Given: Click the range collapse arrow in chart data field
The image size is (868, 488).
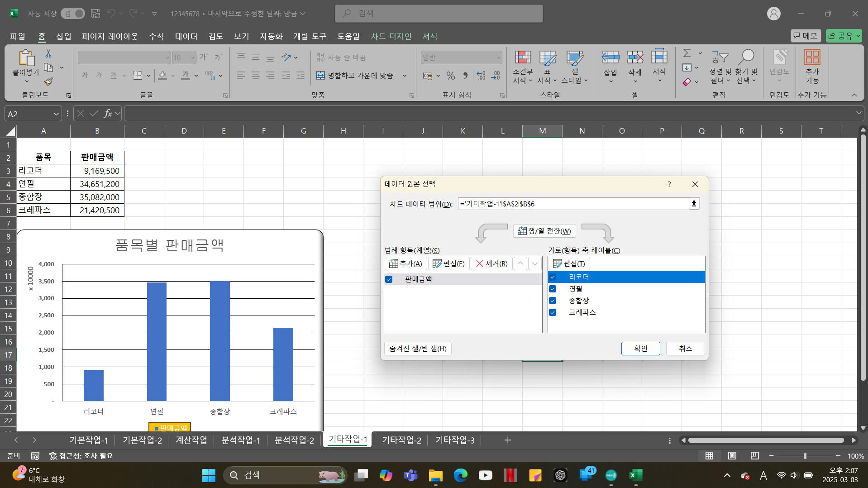Looking at the screenshot, I should 694,204.
